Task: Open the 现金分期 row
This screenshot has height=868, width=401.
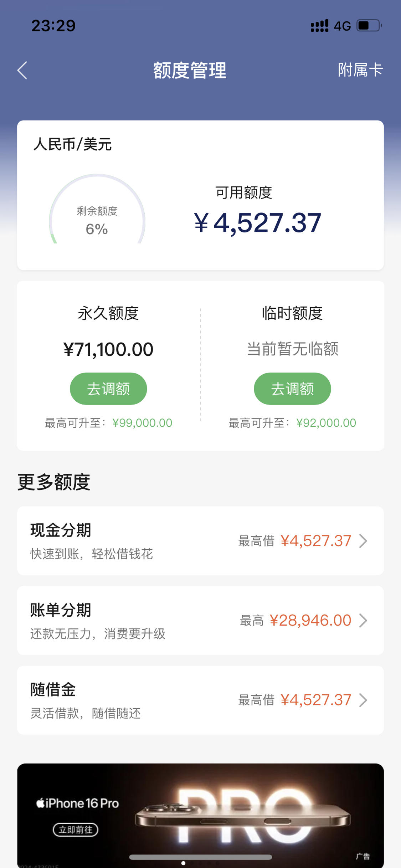Action: coord(200,541)
